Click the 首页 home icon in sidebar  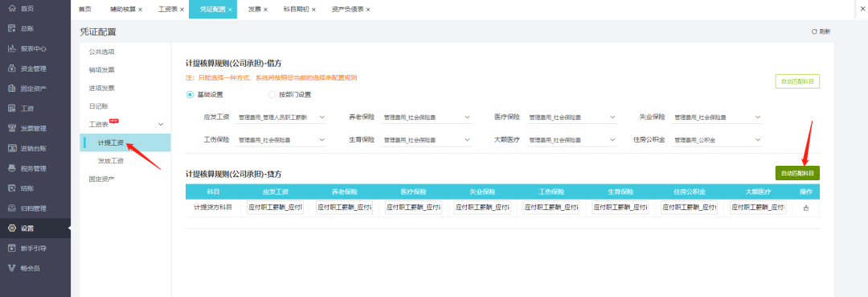[x=11, y=9]
